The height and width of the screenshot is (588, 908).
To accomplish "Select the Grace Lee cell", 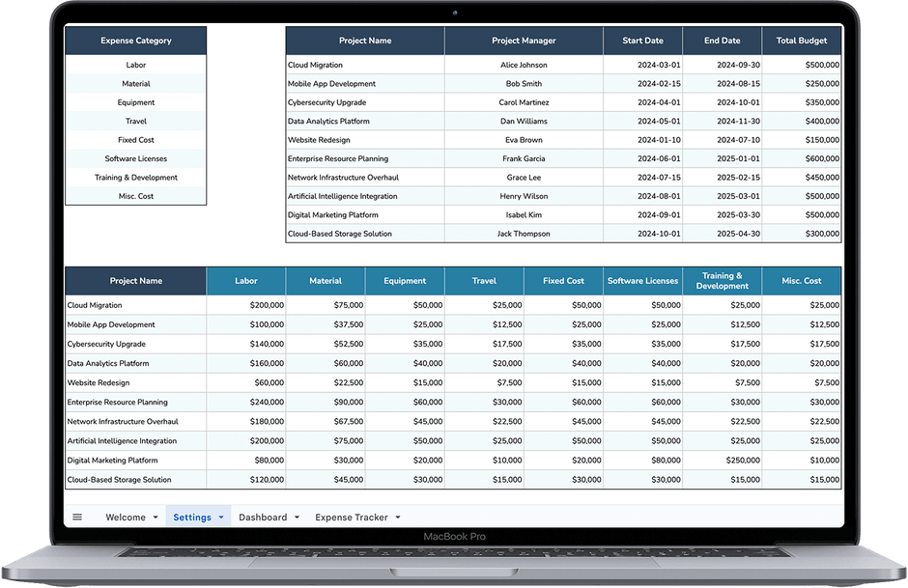I will [x=525, y=177].
